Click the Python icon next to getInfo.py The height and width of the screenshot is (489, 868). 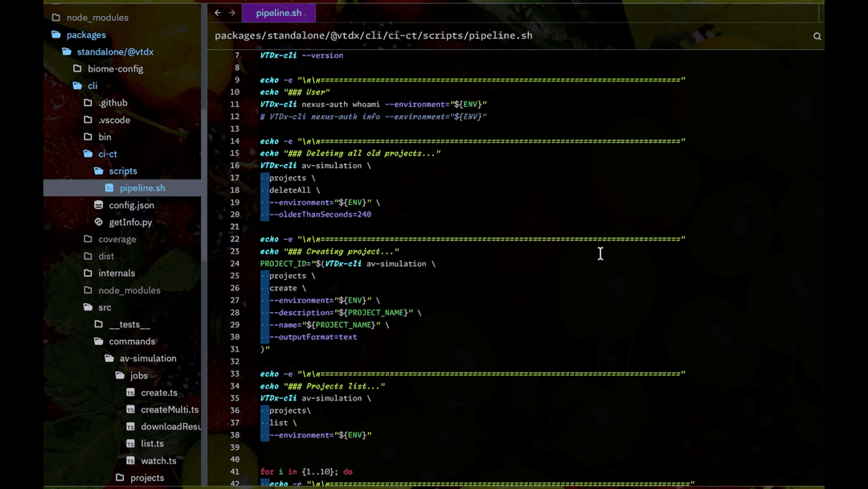tap(97, 222)
